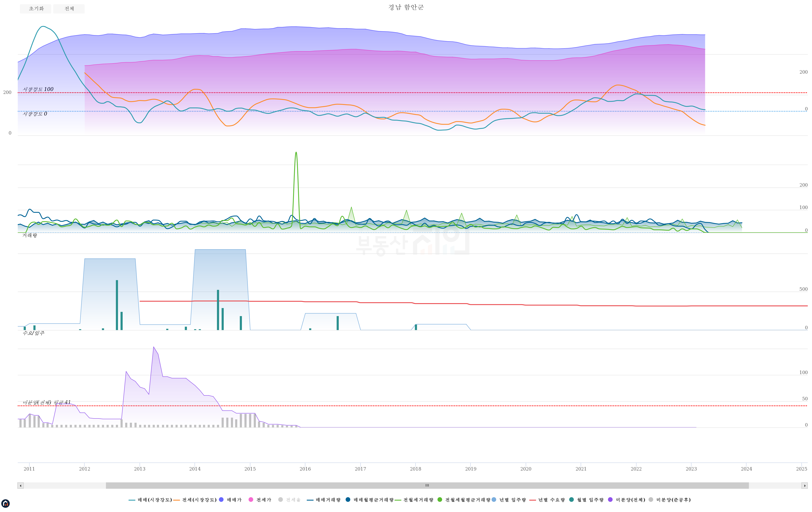Click the 전체 view-all button
812x512 pixels.
point(69,9)
